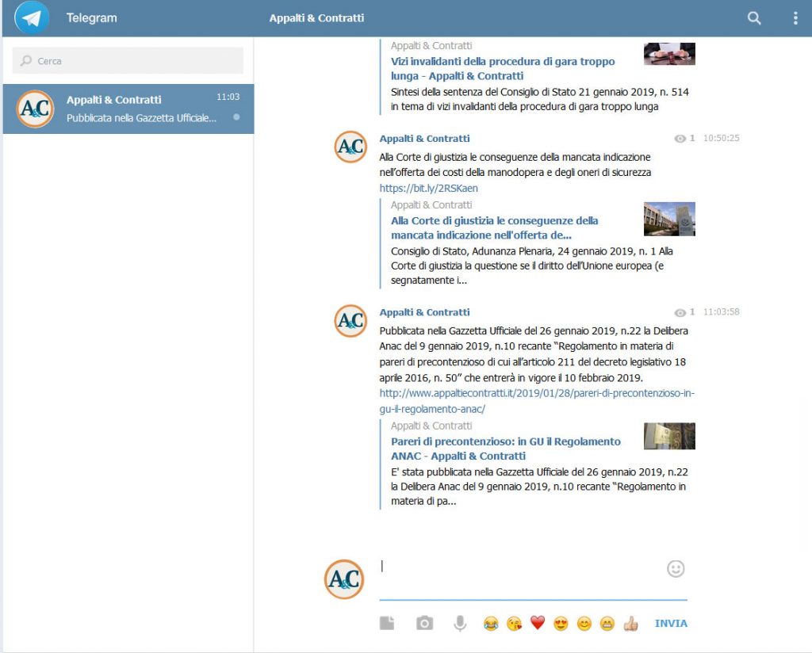Open search with the magnifier icon in header
The image size is (812, 653).
coord(754,18)
